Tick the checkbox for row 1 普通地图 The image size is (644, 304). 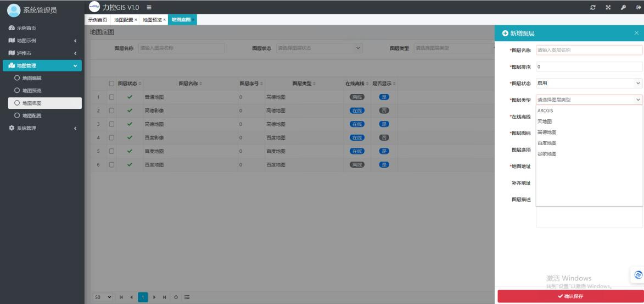(112, 97)
